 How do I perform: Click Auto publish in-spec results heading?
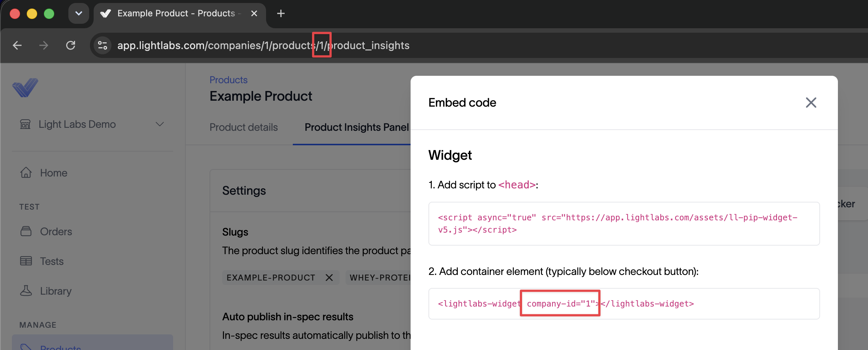pos(288,317)
